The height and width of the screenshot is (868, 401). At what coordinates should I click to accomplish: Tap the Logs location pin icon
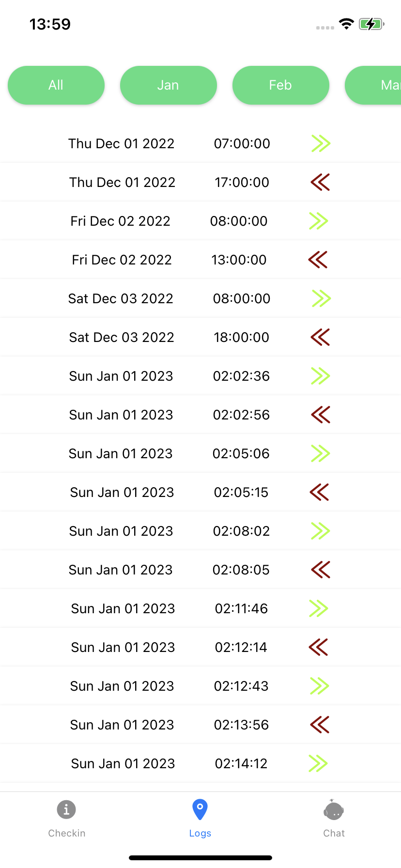tap(200, 809)
